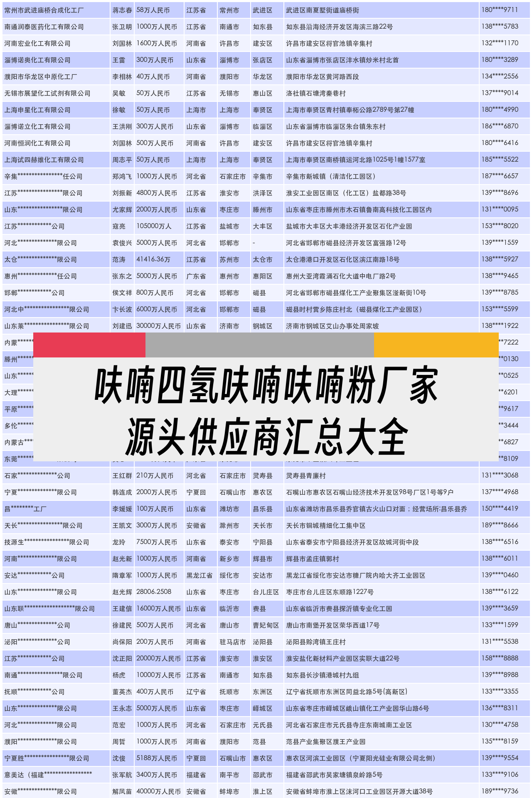Click phone number 158****8888

(500, 658)
